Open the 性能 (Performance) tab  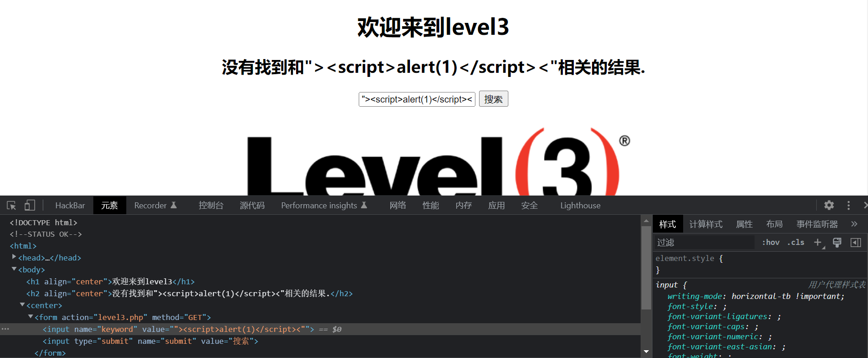431,206
